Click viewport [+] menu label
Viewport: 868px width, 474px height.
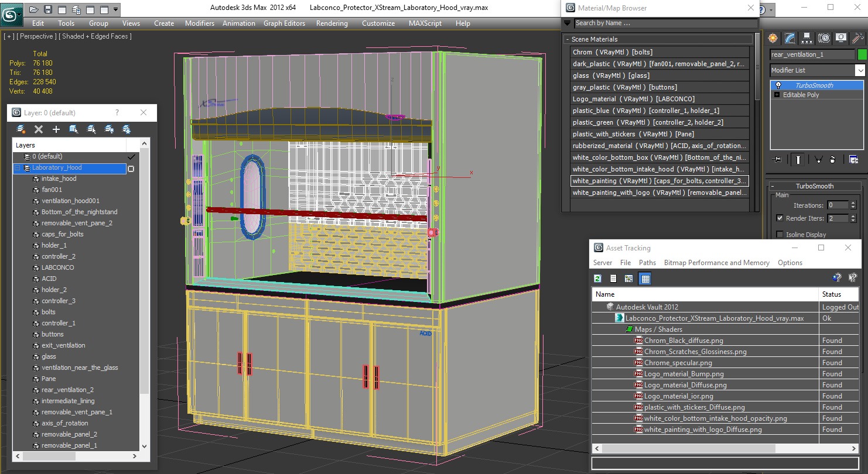click(9, 36)
